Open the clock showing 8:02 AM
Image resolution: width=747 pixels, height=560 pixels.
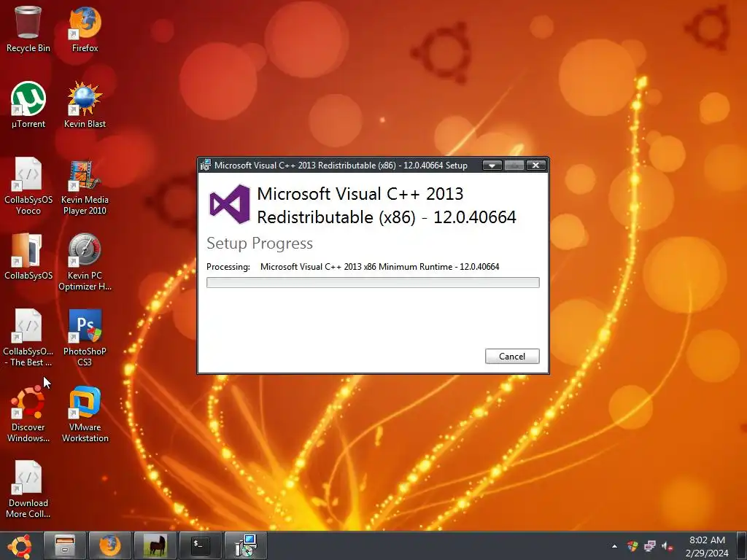[707, 546]
